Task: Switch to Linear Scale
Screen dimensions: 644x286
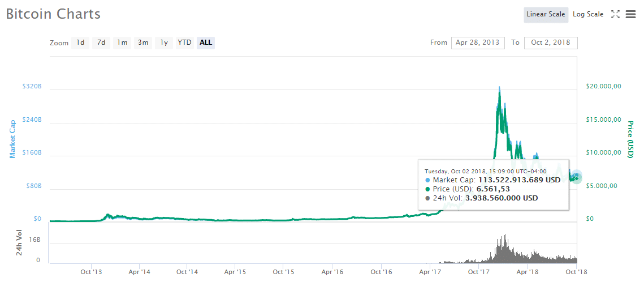Action: (546, 14)
